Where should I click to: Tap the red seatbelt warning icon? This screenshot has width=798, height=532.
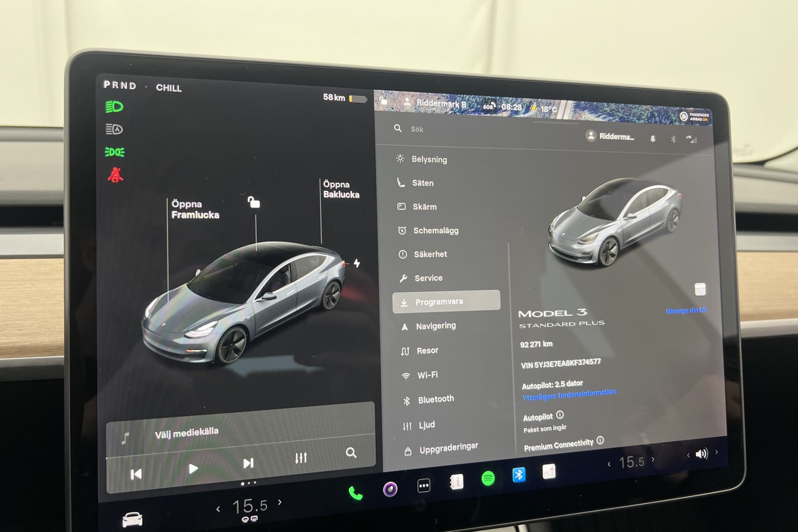click(x=115, y=175)
